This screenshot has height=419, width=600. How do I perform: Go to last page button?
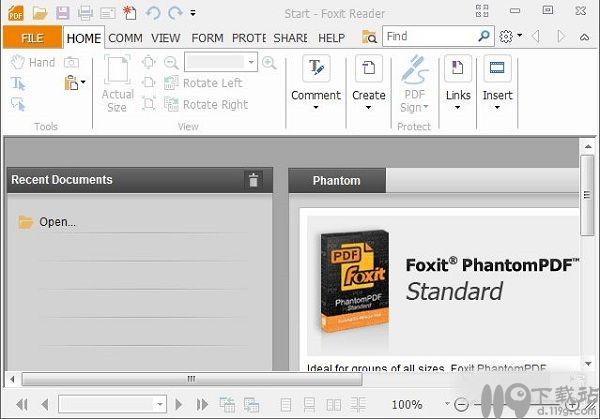coord(202,404)
